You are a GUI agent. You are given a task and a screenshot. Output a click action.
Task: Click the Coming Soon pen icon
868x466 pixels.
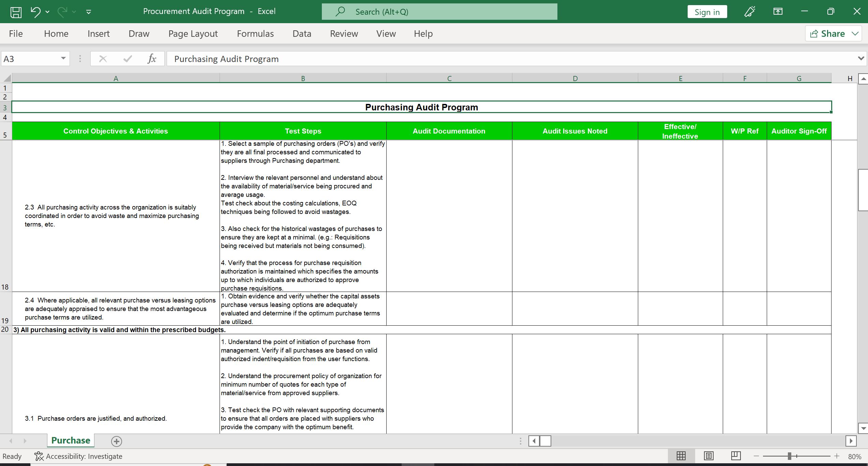click(749, 12)
